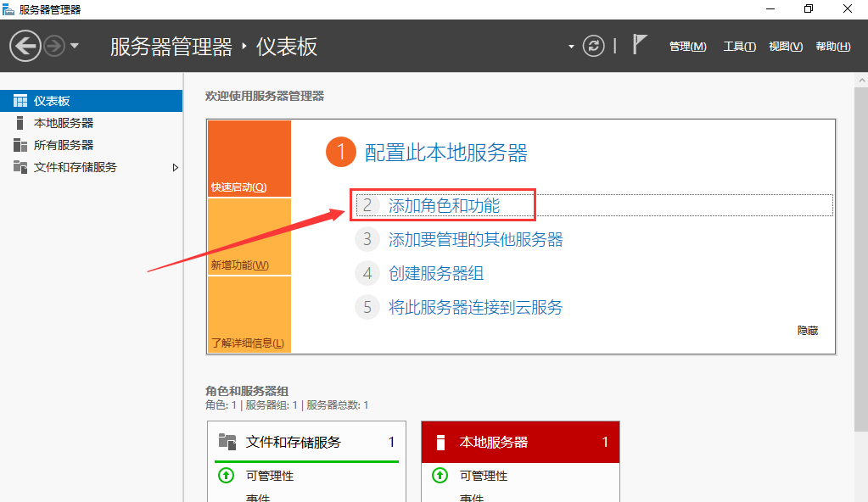This screenshot has height=502, width=868.
Task: Expand the 文件和存储服务 sidebar arrow
Action: point(176,167)
